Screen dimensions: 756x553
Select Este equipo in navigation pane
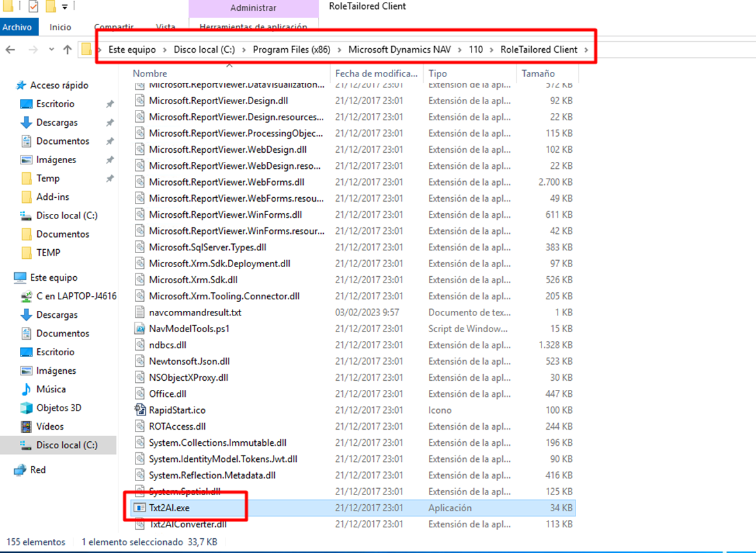tap(53, 277)
